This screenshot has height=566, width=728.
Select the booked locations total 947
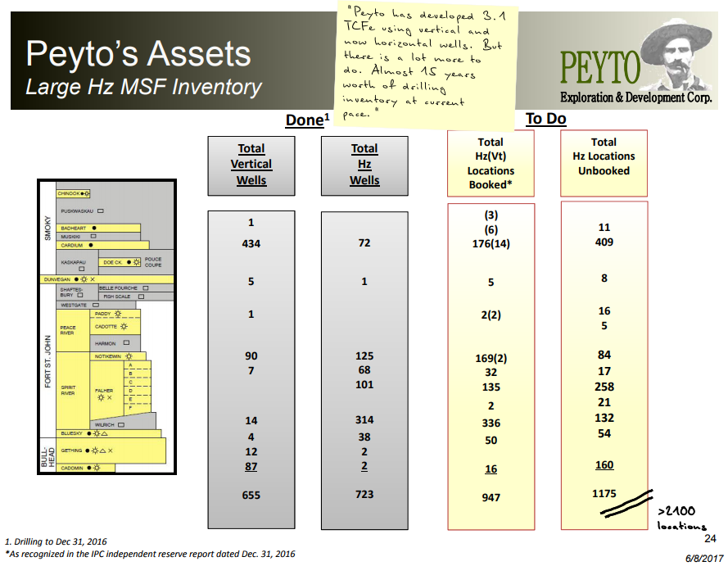(491, 498)
